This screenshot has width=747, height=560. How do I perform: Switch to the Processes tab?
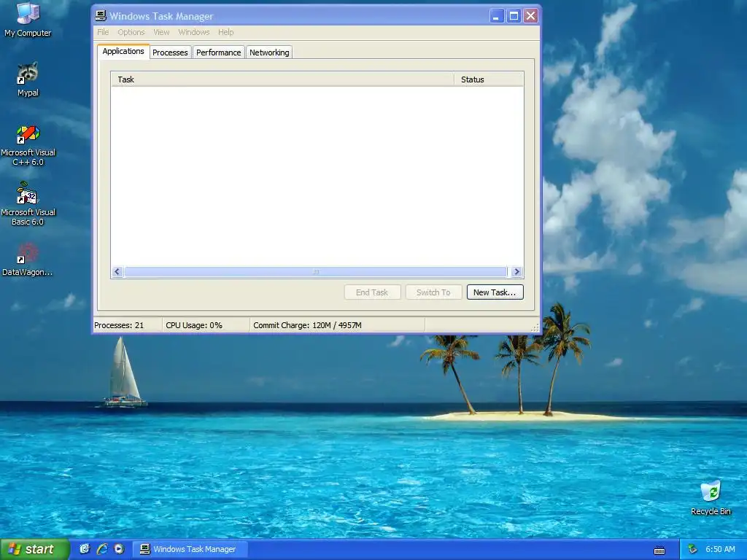point(170,52)
